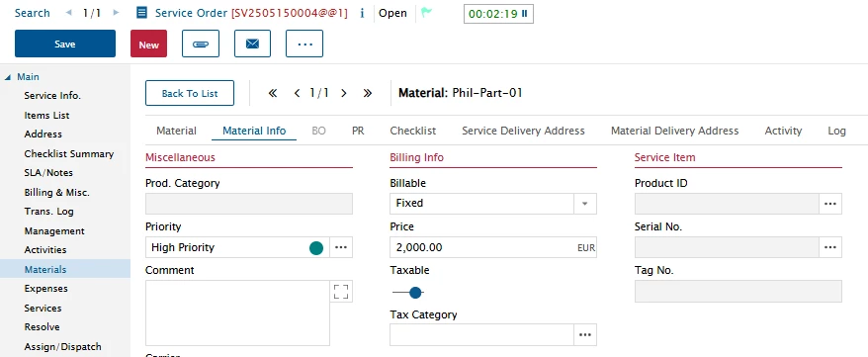The height and width of the screenshot is (357, 868).
Task: Click the red New button
Action: 149,44
